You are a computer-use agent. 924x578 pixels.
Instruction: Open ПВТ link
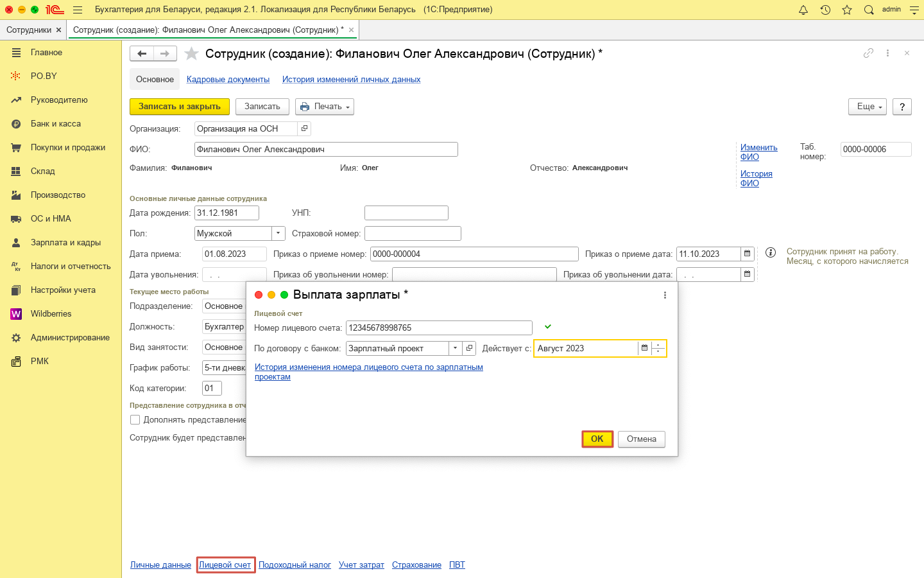pos(457,565)
